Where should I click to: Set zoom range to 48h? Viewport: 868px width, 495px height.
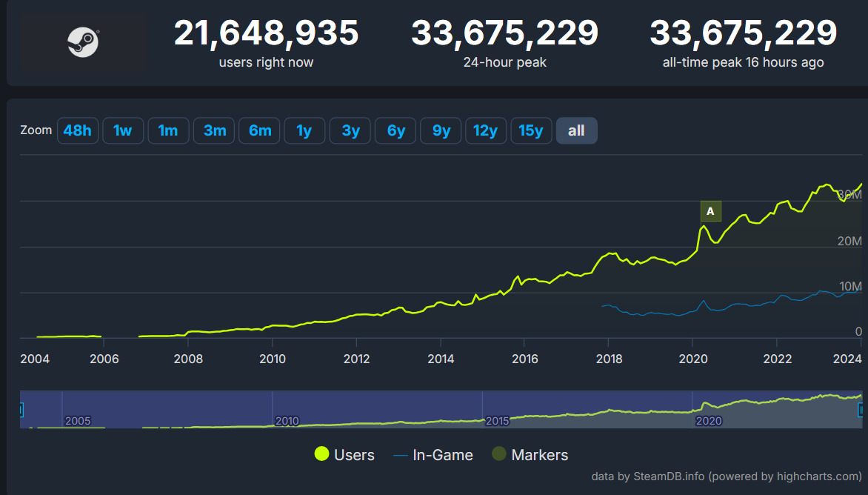pyautogui.click(x=78, y=131)
